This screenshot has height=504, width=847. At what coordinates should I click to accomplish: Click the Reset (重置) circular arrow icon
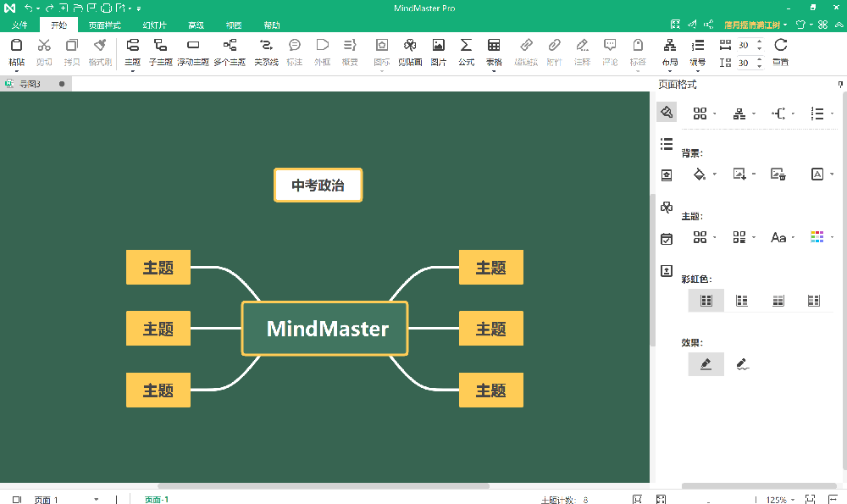(781, 46)
